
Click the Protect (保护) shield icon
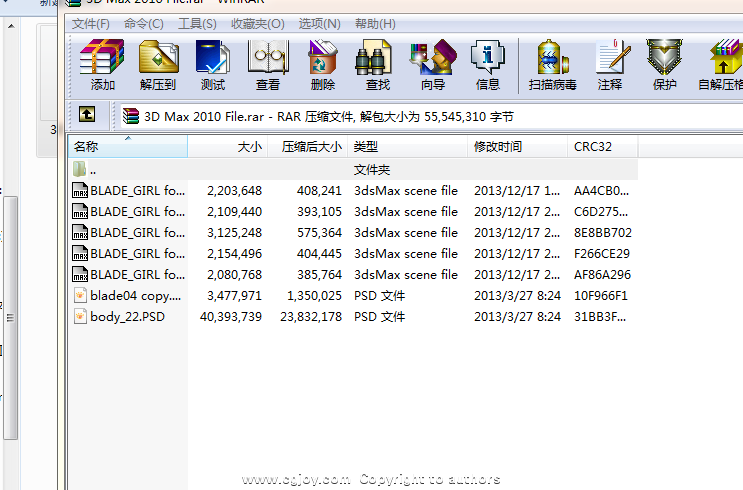(664, 57)
